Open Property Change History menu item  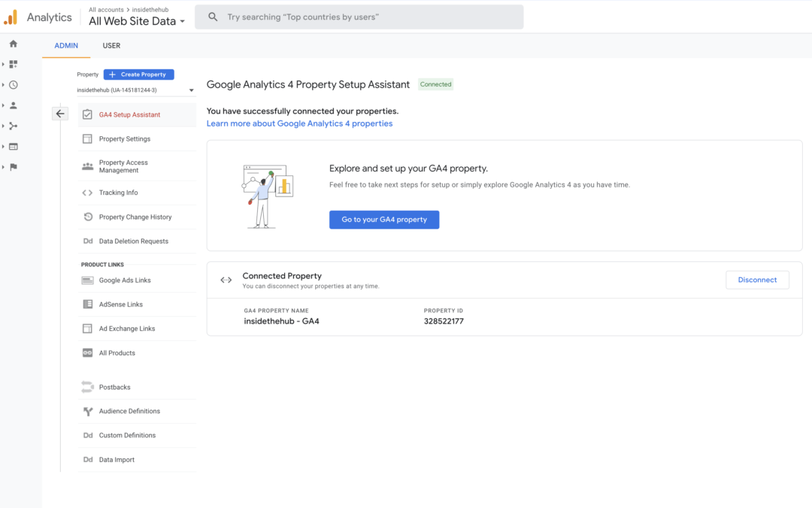pyautogui.click(x=138, y=217)
